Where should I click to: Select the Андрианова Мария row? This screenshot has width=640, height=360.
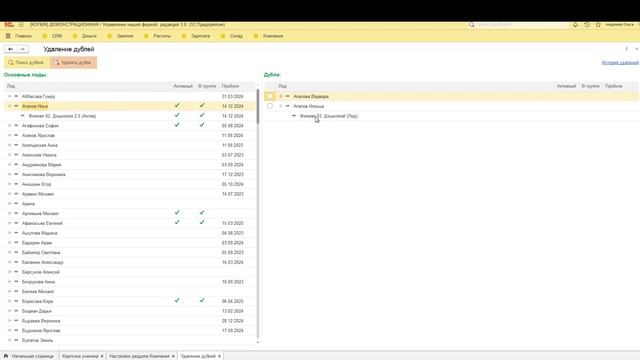130,165
